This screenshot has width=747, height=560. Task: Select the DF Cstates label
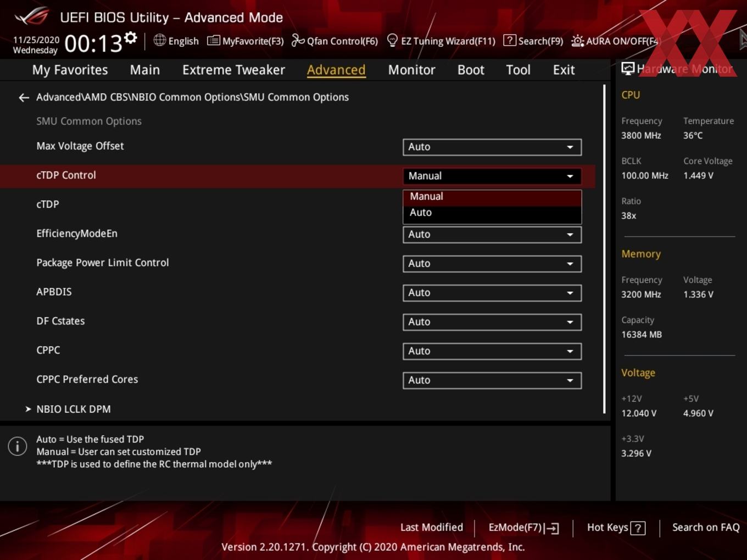pyautogui.click(x=60, y=321)
